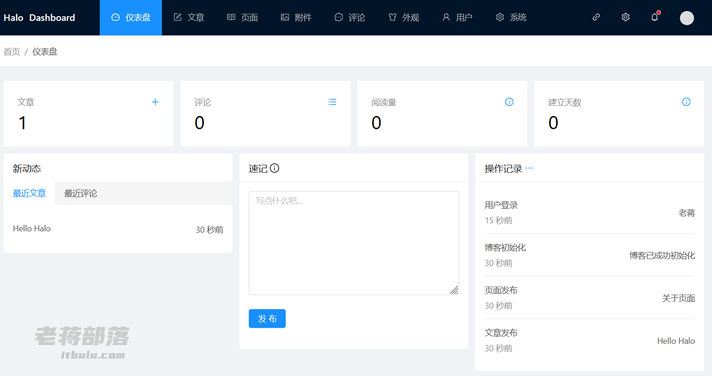Click the 用户登录 log entry
Screen dimensions: 712x376
[589, 213]
